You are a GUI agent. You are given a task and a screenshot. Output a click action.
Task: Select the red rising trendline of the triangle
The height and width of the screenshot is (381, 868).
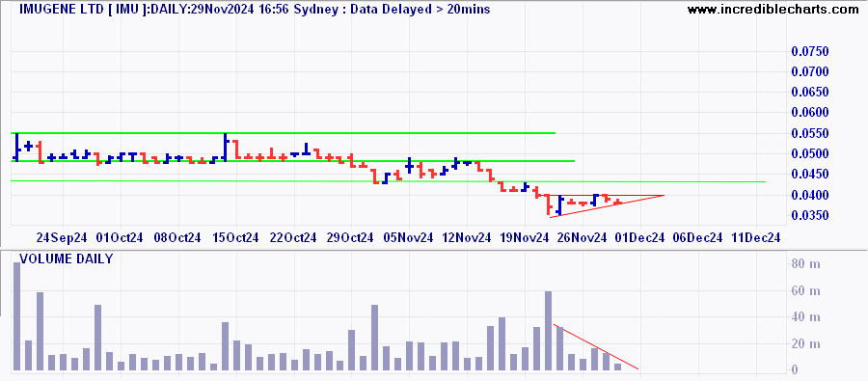click(x=607, y=206)
